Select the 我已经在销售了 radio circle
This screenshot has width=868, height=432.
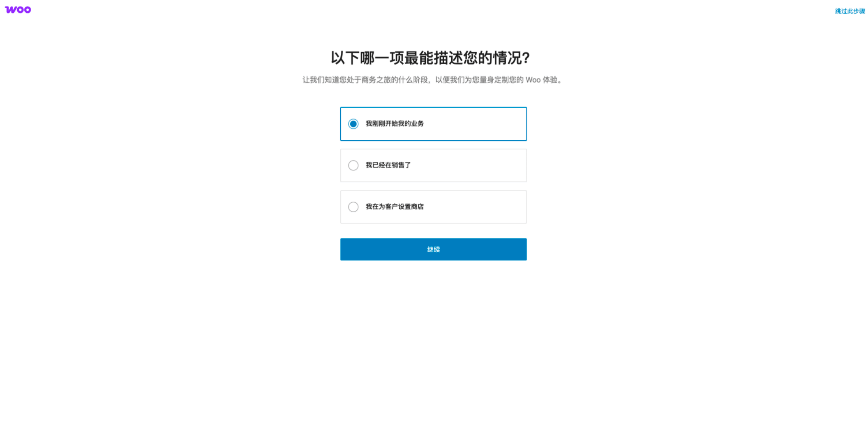point(353,165)
